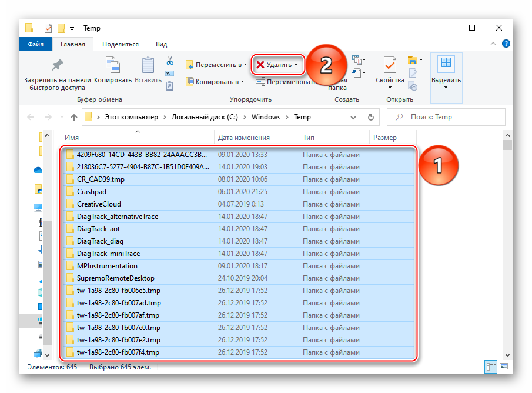Image resolution: width=532 pixels, height=393 pixels.
Task: Click Windows in the address breadcrumb
Action: 266,117
